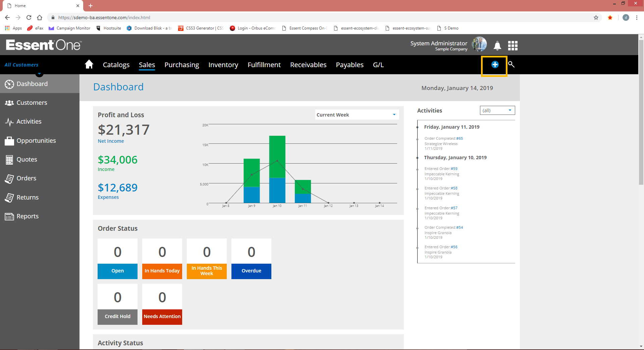The width and height of the screenshot is (644, 350).
Task: Click the $12,689 Expenses value
Action: pos(117,188)
